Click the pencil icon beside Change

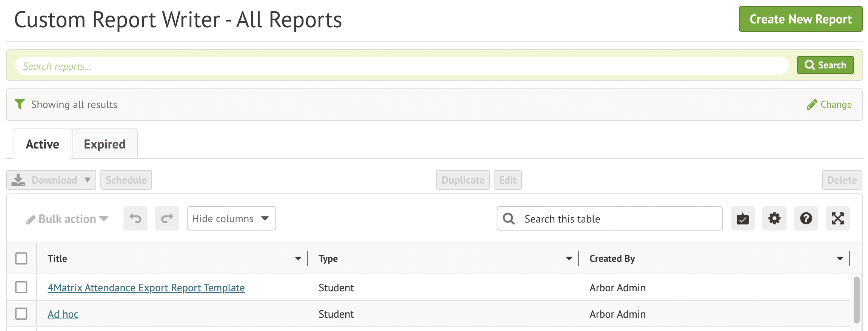point(812,105)
